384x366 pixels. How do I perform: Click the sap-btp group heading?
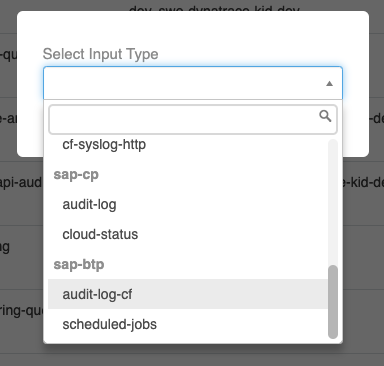tap(79, 265)
